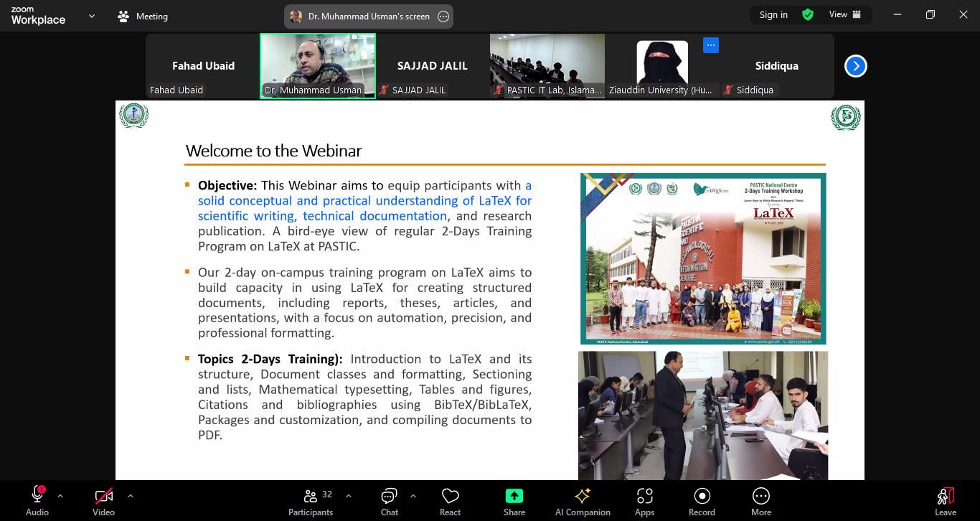Click the Sign in button
980x521 pixels.
click(773, 14)
